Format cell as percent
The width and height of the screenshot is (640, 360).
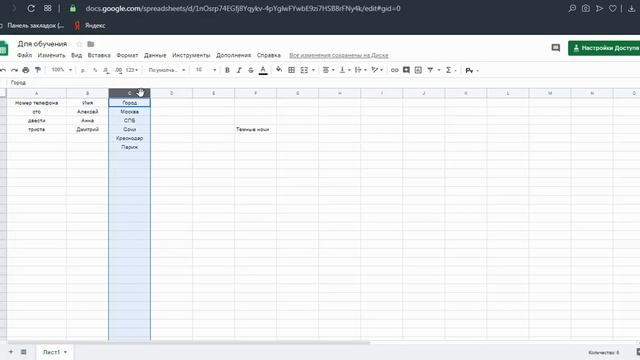(x=95, y=70)
